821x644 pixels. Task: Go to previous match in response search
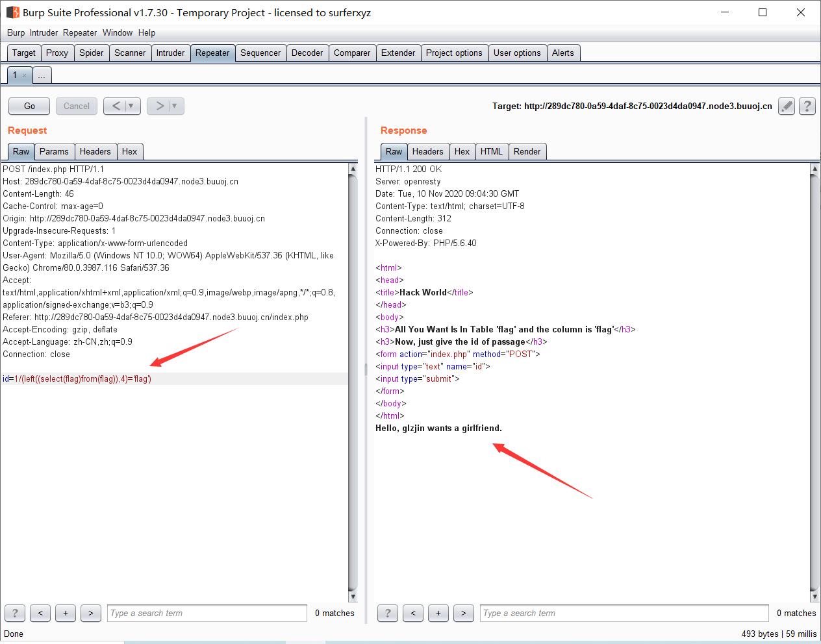click(x=413, y=613)
